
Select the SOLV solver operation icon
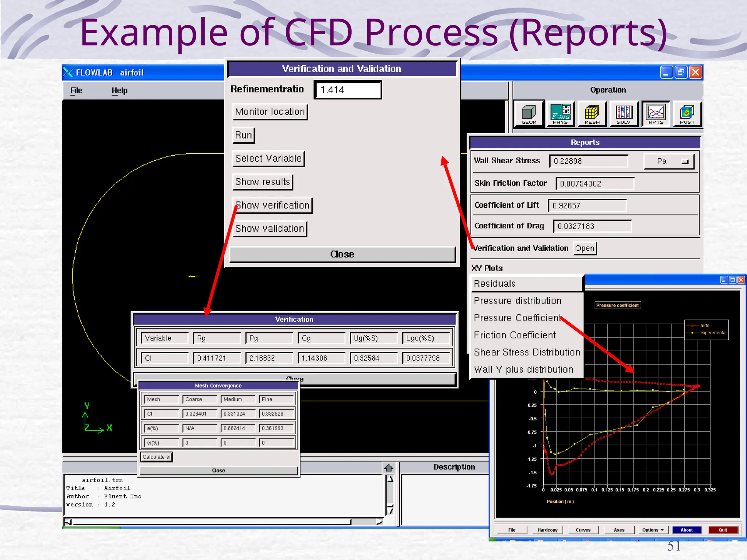click(x=624, y=114)
